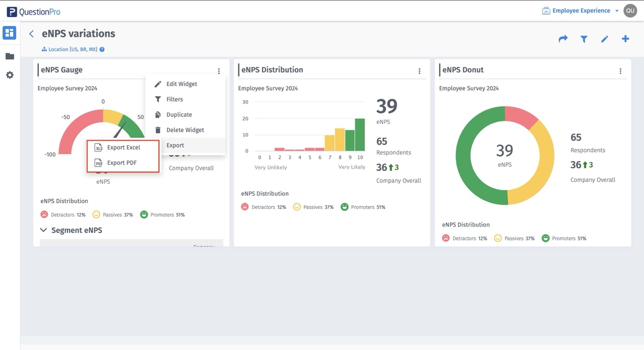Viewport: 644px width, 350px height.
Task: Click the dashboard grid icon in sidebar
Action: pyautogui.click(x=10, y=33)
